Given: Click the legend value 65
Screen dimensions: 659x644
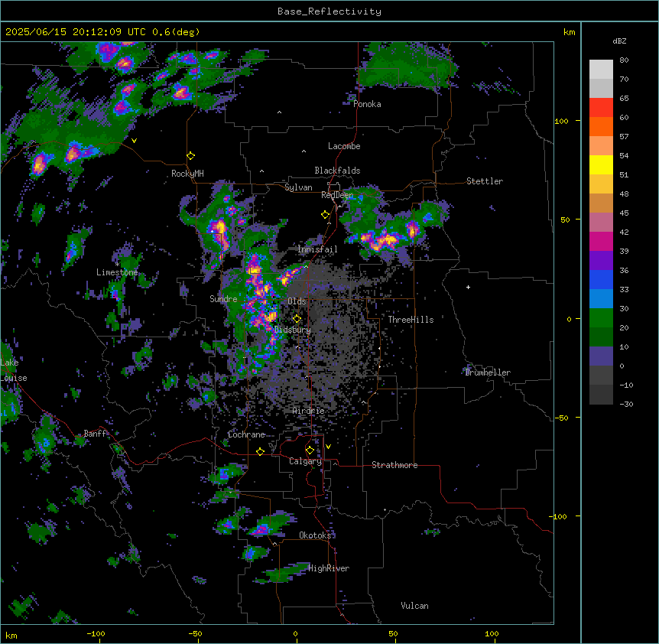Looking at the screenshot, I should pyautogui.click(x=624, y=99).
